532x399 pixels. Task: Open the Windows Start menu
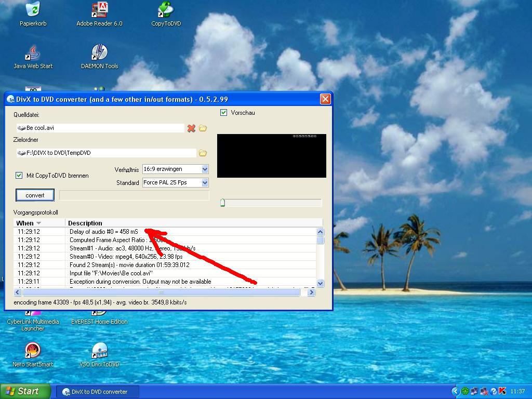tap(25, 392)
